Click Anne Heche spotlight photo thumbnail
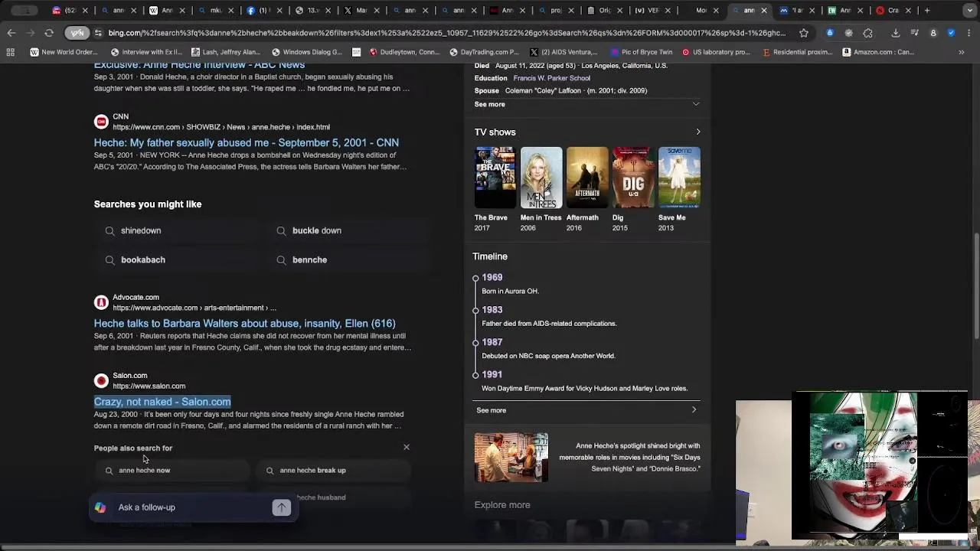The height and width of the screenshot is (551, 980). click(x=511, y=458)
